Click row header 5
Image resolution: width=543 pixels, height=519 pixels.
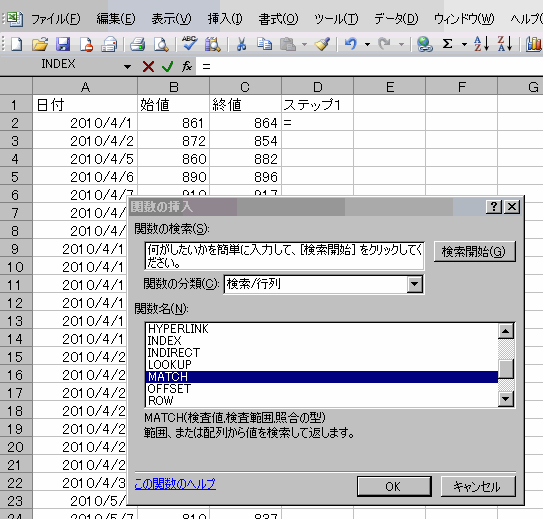pyautogui.click(x=16, y=177)
